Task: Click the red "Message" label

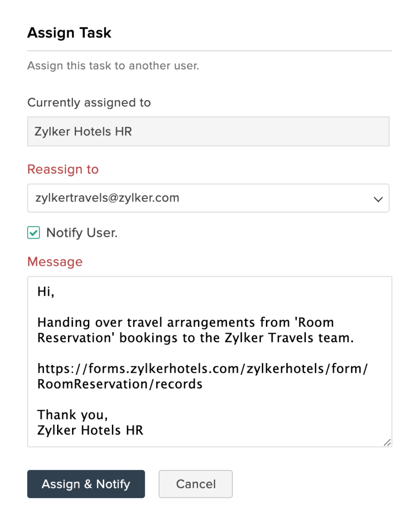Action: click(x=55, y=262)
